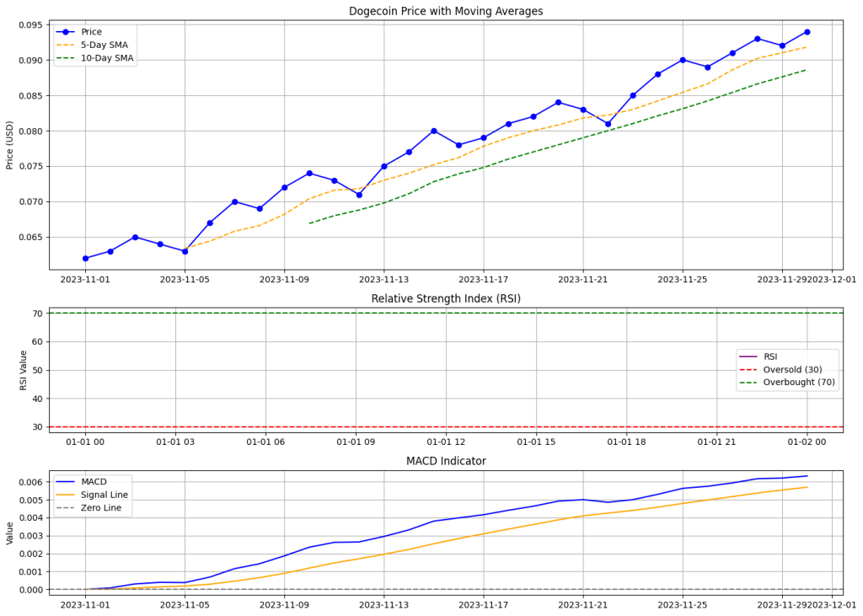Click the 0.095 tick label on the price axis

click(x=29, y=25)
